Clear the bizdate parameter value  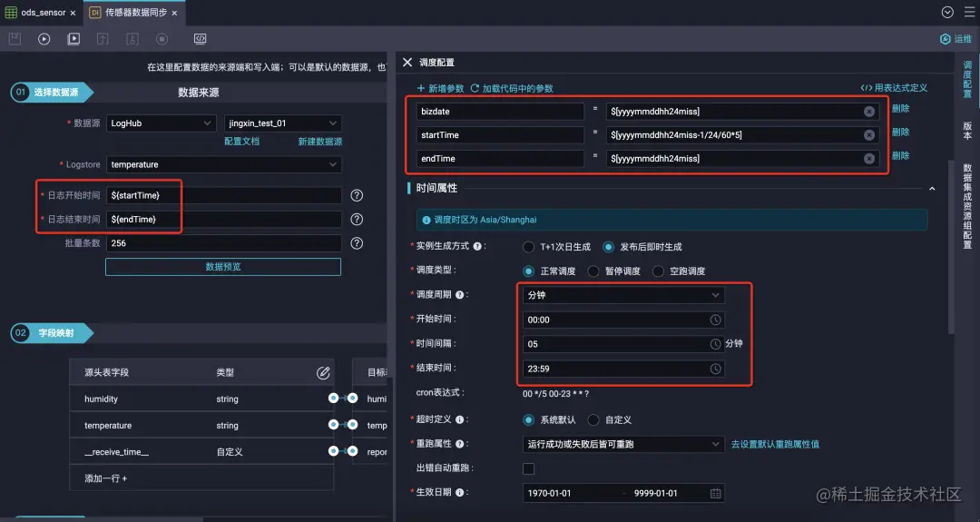pyautogui.click(x=868, y=112)
